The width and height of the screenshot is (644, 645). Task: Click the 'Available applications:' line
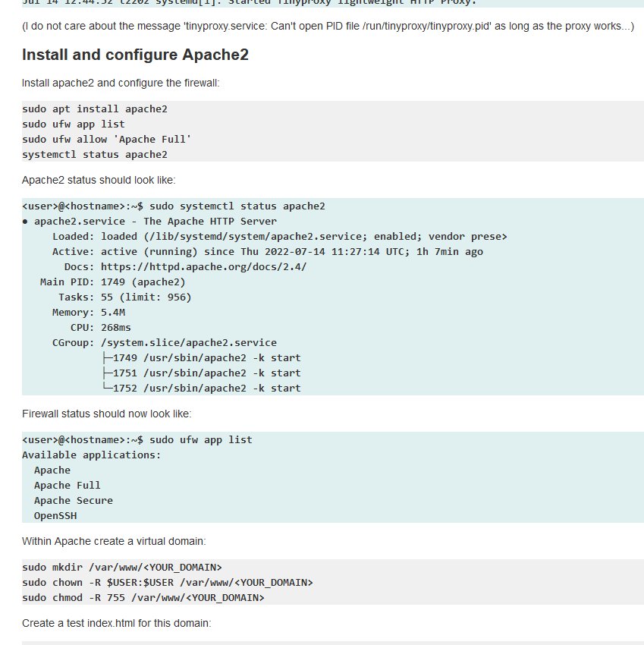[x=91, y=455]
